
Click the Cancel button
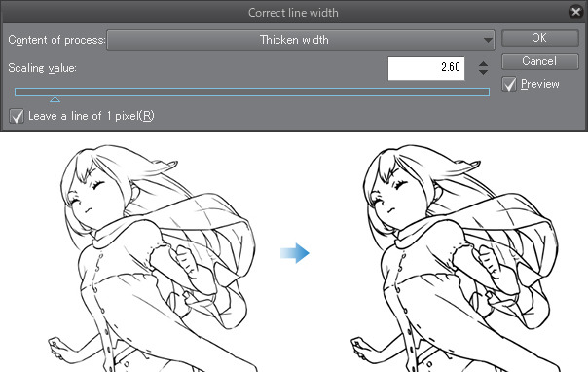[539, 61]
